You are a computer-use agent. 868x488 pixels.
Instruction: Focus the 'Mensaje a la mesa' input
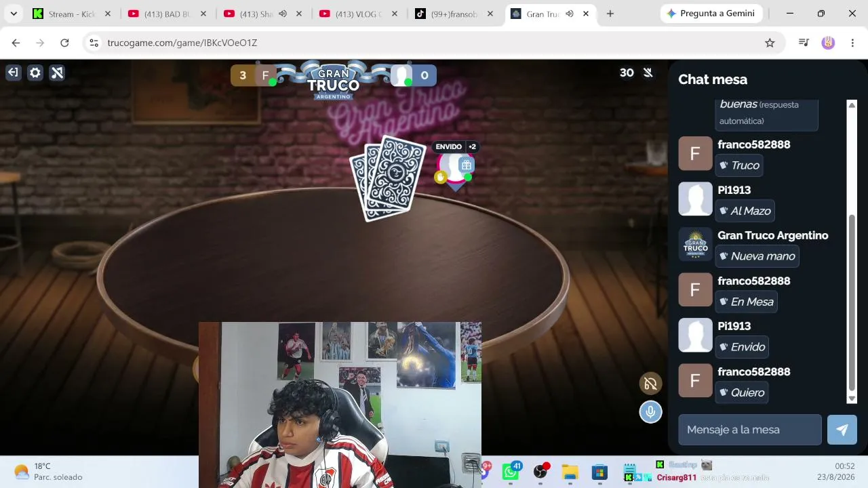[x=750, y=430]
